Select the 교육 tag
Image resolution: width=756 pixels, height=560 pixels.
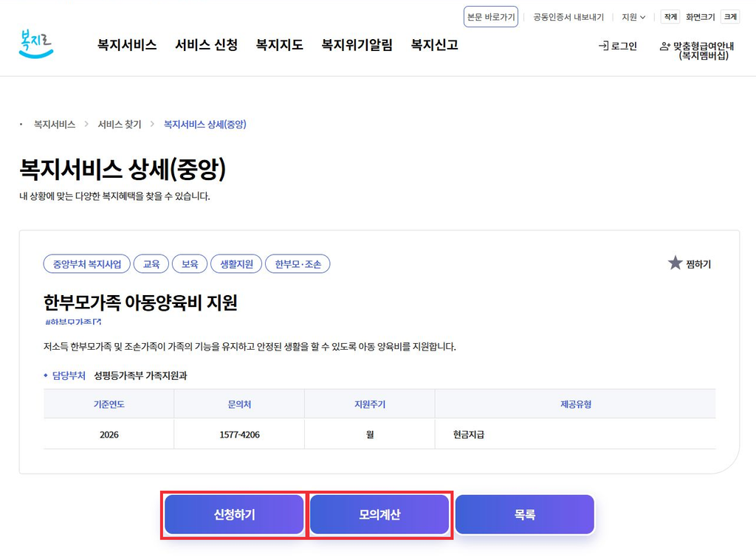point(151,263)
